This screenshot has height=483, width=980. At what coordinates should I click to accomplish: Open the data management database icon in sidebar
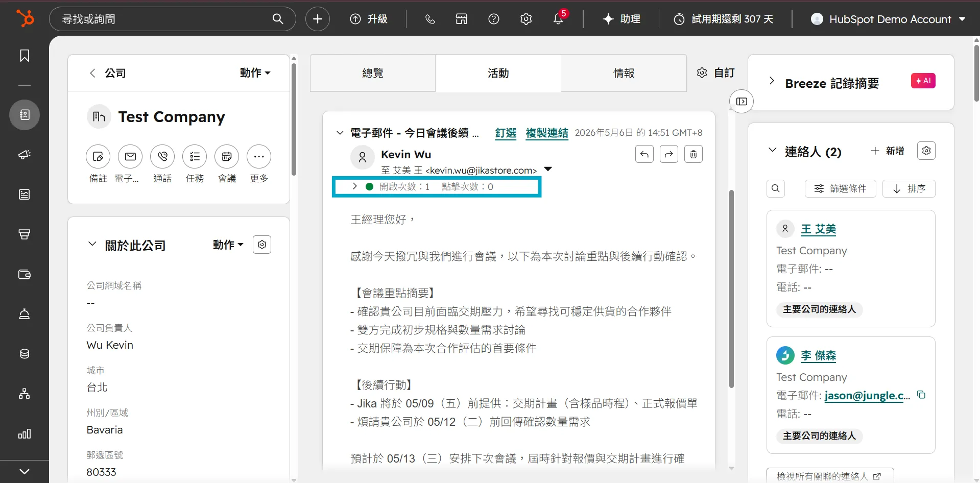pyautogui.click(x=25, y=354)
